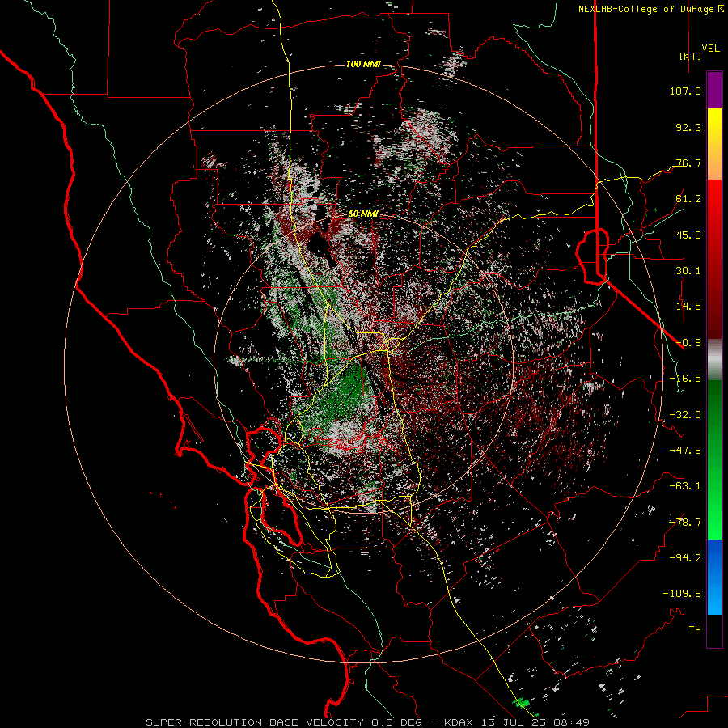Select the -109.8 velocity scale value

(x=682, y=594)
